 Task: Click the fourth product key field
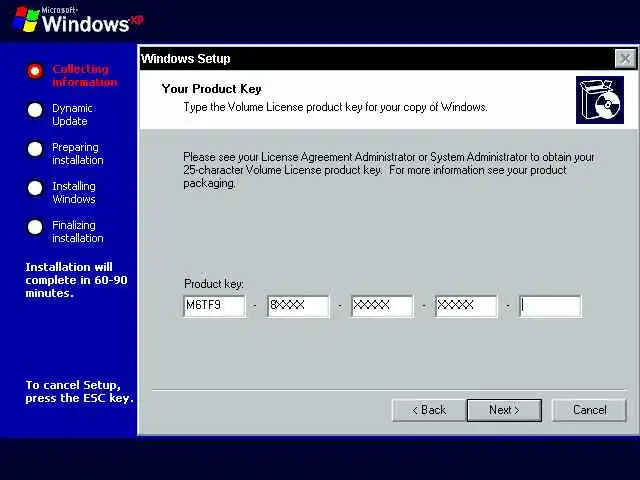click(x=466, y=306)
